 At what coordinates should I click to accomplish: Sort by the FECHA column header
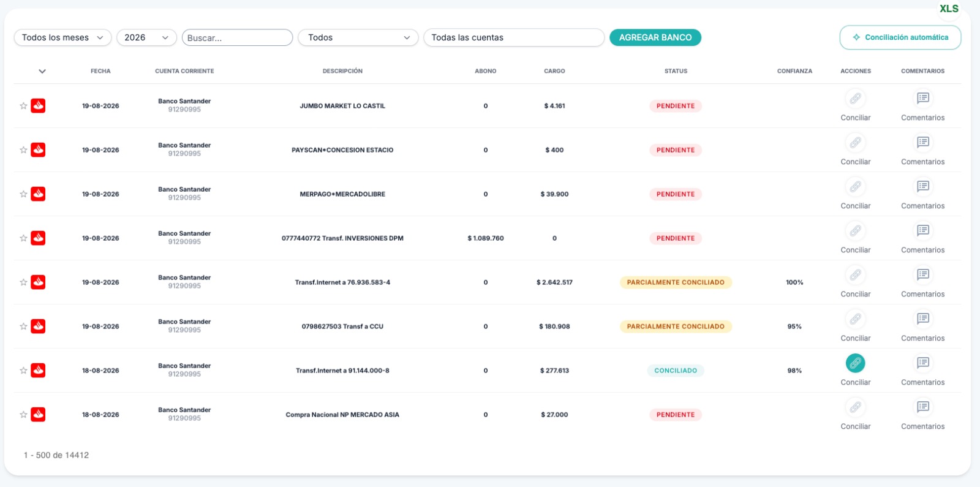[100, 71]
